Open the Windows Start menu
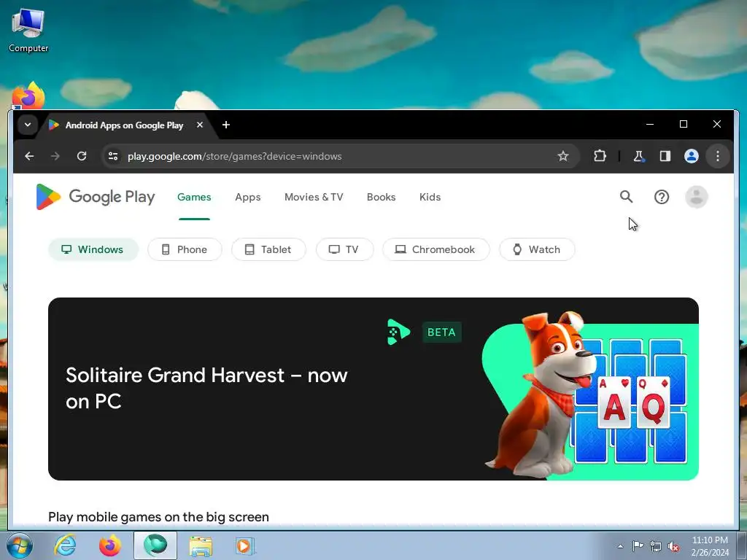The image size is (747, 560). tap(19, 545)
